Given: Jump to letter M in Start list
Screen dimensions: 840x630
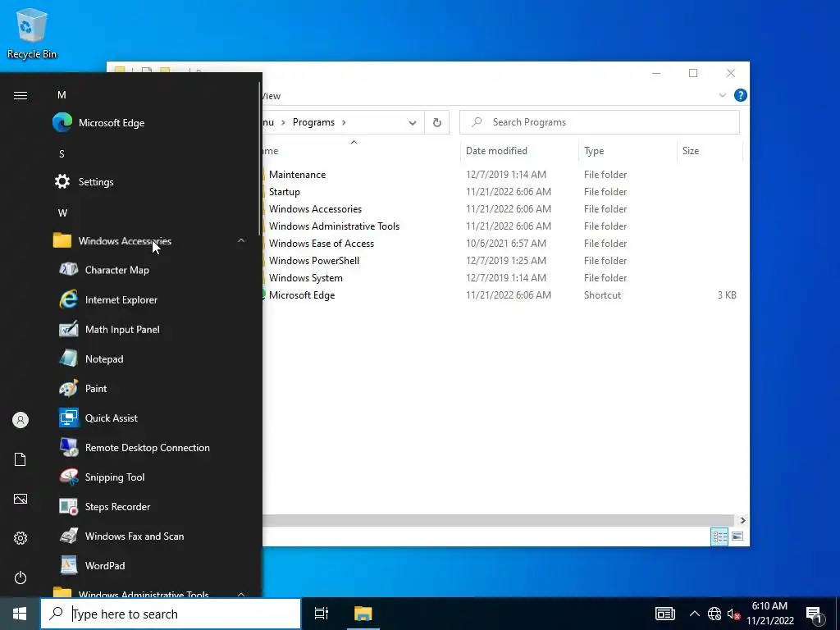Looking at the screenshot, I should tap(62, 95).
